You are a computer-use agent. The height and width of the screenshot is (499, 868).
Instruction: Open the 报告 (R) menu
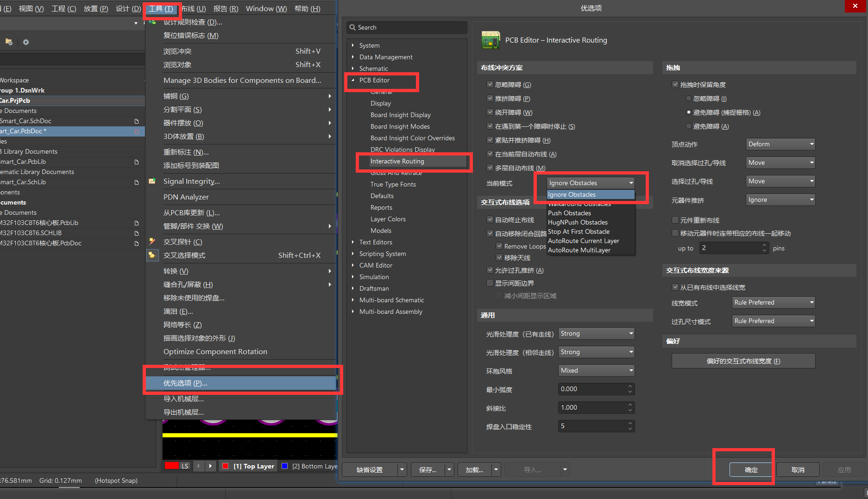[226, 8]
